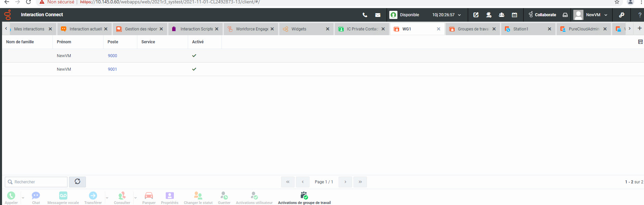Viewport: 644px width, 205px height.
Task: Click the poste 9000 link
Action: tap(112, 56)
